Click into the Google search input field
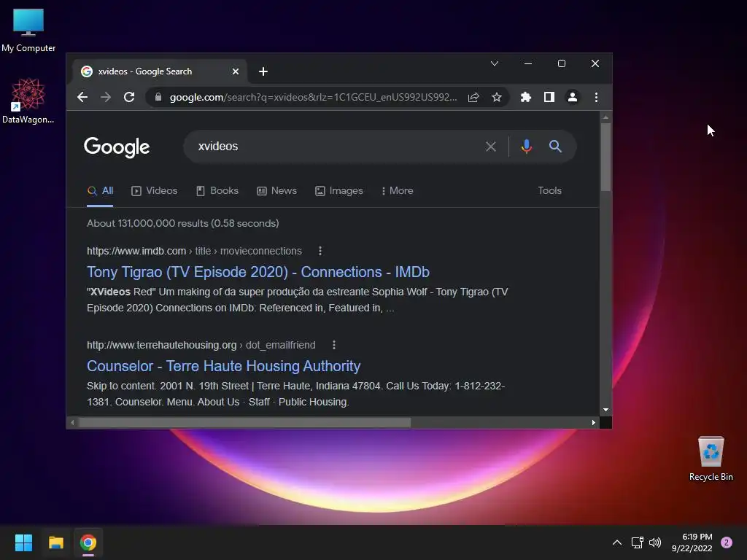The image size is (747, 560). click(333, 146)
